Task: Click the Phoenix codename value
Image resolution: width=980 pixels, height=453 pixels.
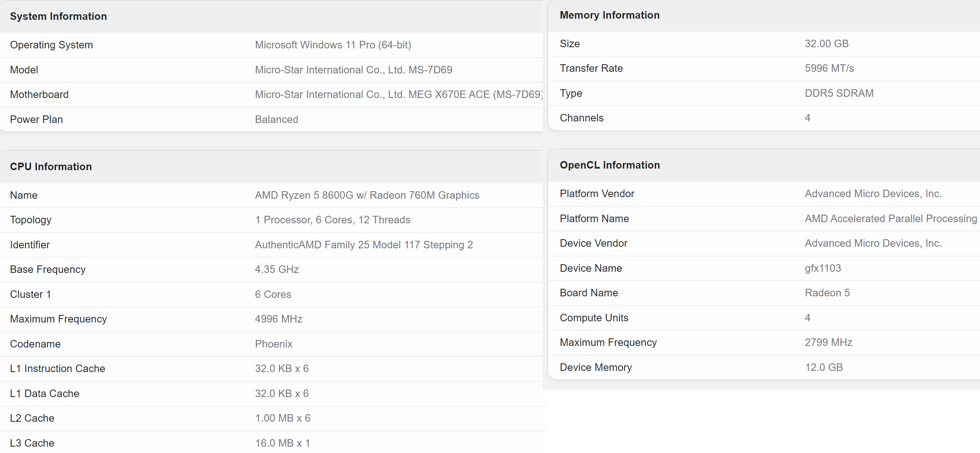Action: [x=274, y=344]
